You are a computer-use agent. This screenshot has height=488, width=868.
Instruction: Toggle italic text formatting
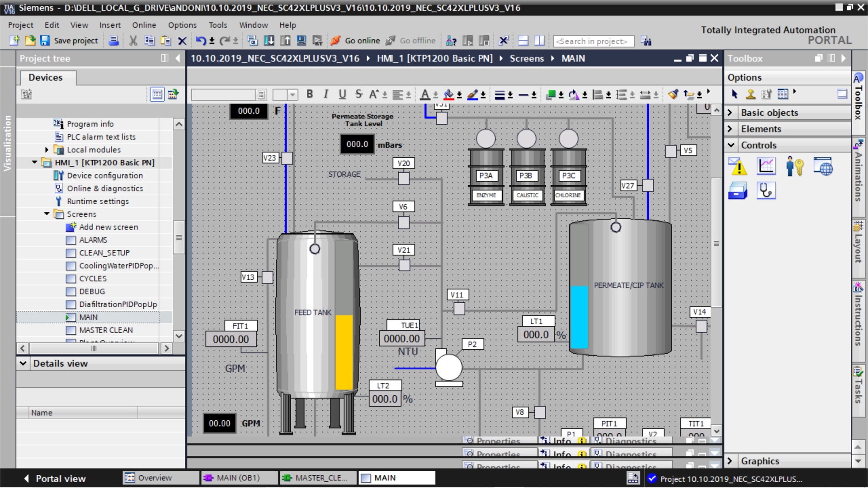(325, 94)
